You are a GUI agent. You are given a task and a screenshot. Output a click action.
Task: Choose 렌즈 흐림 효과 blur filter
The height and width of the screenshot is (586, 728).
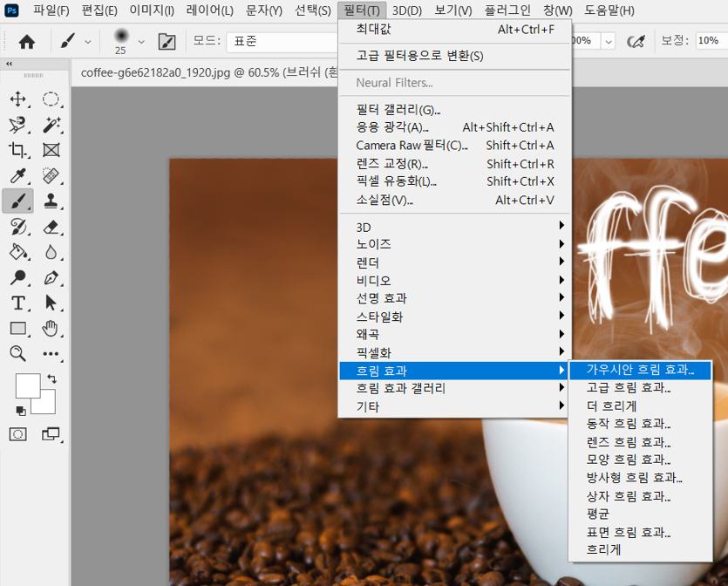[x=640, y=442]
